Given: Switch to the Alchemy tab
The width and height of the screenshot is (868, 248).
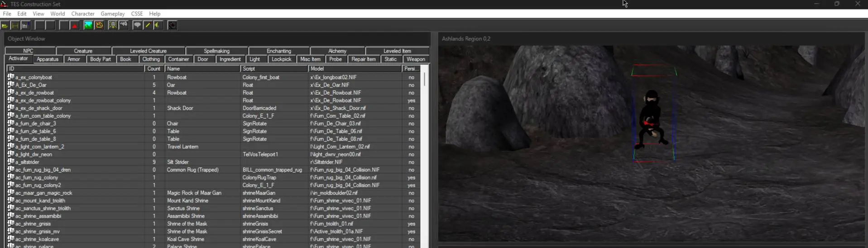Looking at the screenshot, I should point(337,51).
